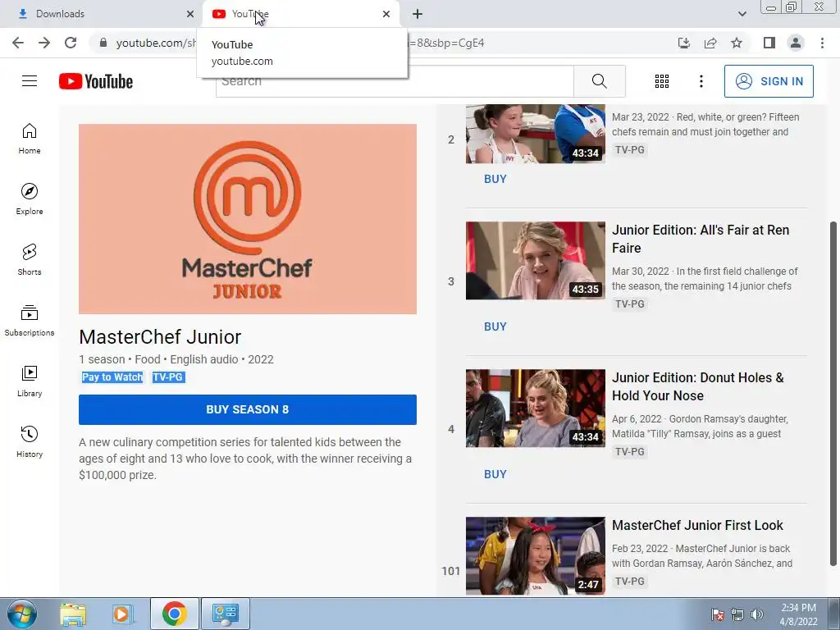Go back in browser history
The height and width of the screenshot is (630, 840).
click(x=18, y=43)
